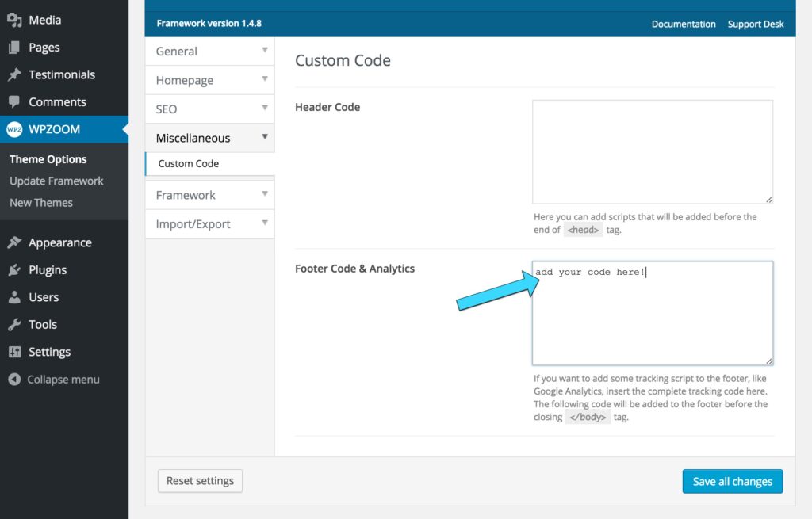Open the Support Desk link
This screenshot has width=812, height=519.
(756, 24)
